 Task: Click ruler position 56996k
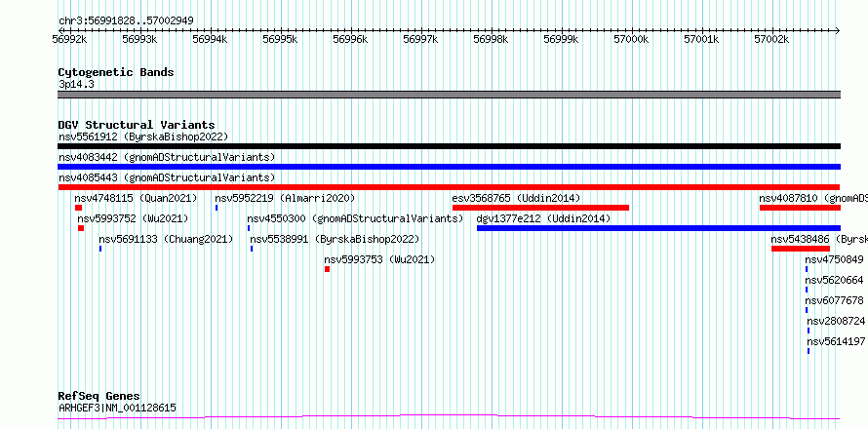coord(351,39)
